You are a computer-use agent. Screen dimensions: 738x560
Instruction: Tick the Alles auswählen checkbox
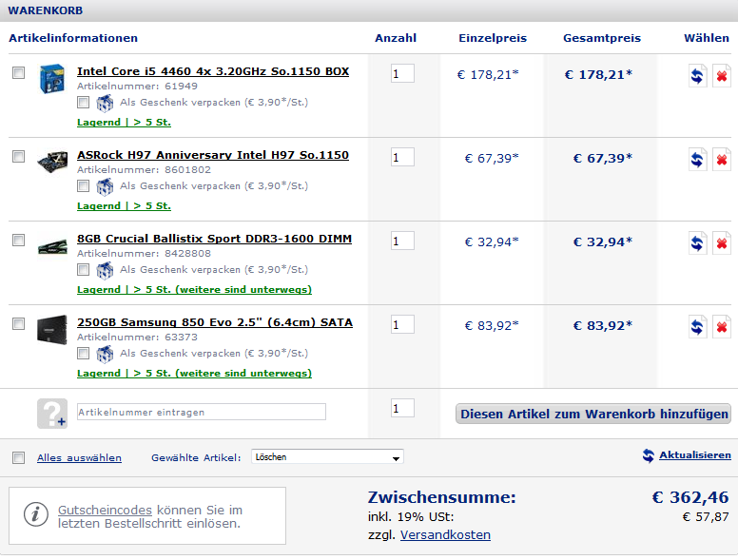coord(18,457)
